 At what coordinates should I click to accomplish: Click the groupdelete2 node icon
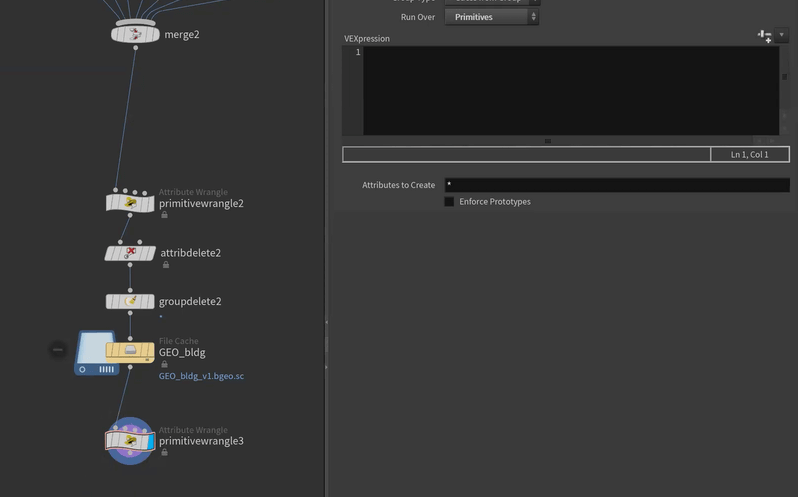130,301
